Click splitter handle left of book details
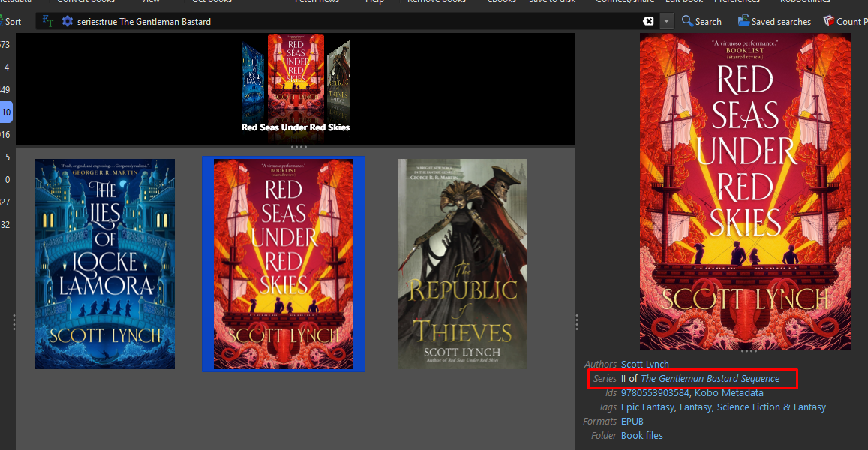 click(x=577, y=322)
